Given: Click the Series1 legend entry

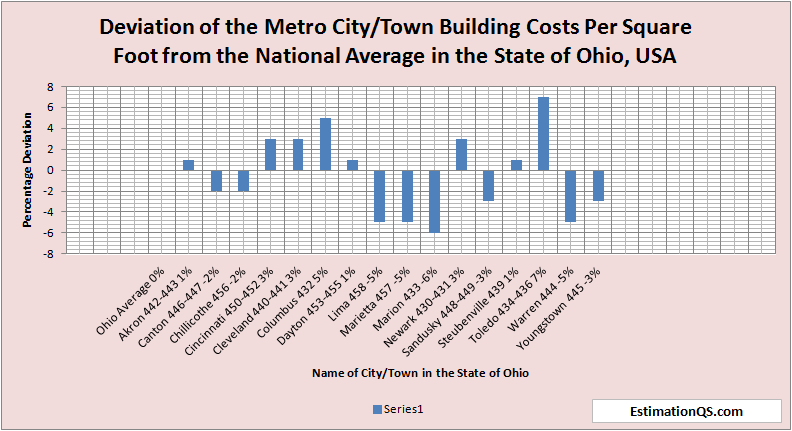Looking at the screenshot, I should pyautogui.click(x=398, y=409).
